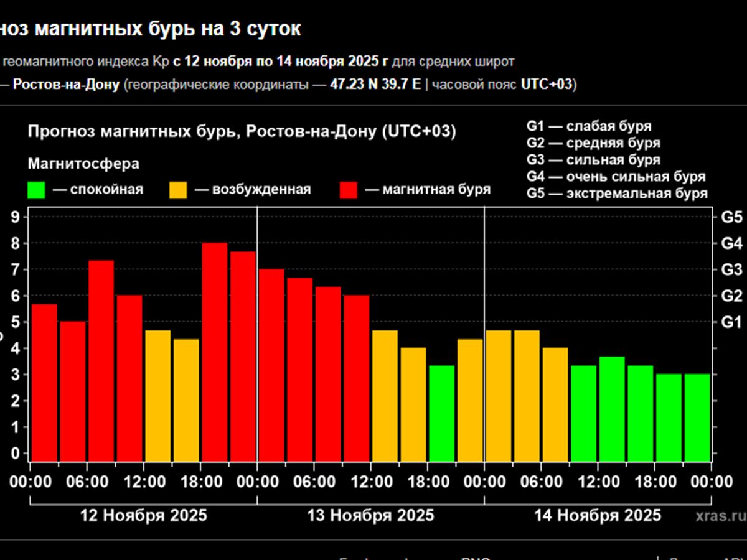Viewport: 747px width, 560px height.
Task: Click the 'Магнитосфера' legend heading
Action: [83, 164]
